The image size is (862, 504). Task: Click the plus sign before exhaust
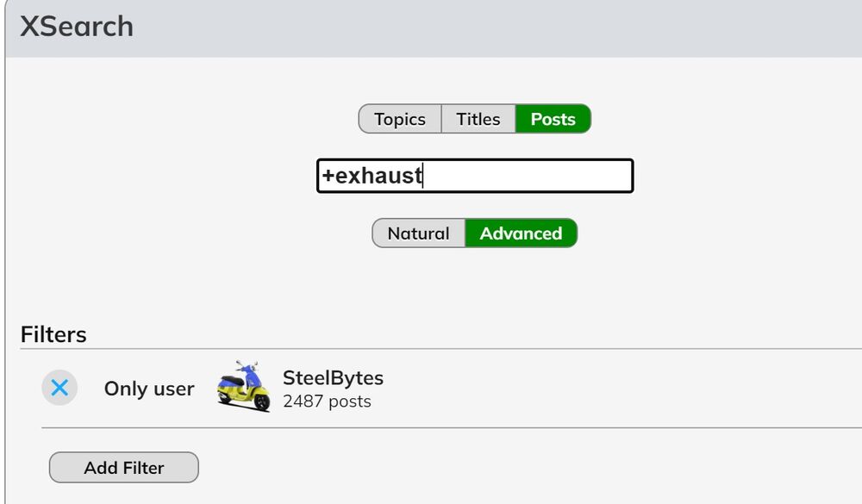328,176
